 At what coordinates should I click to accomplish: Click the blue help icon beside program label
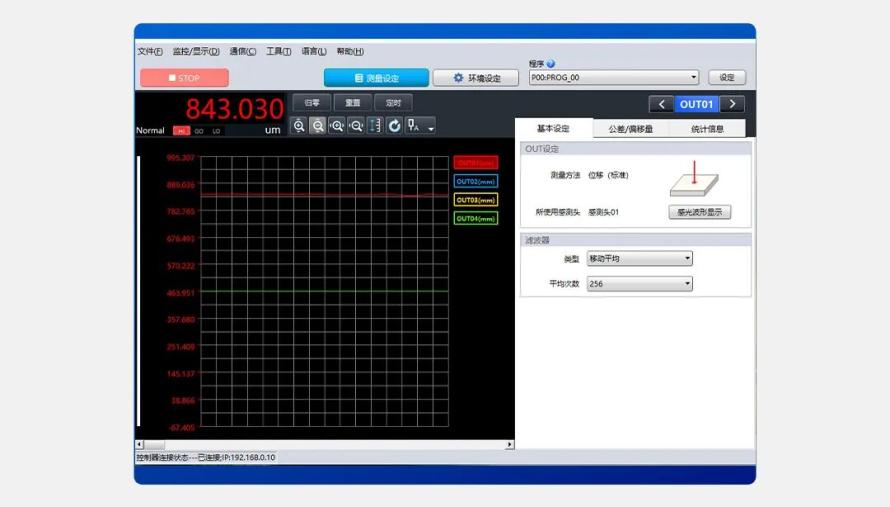[551, 64]
